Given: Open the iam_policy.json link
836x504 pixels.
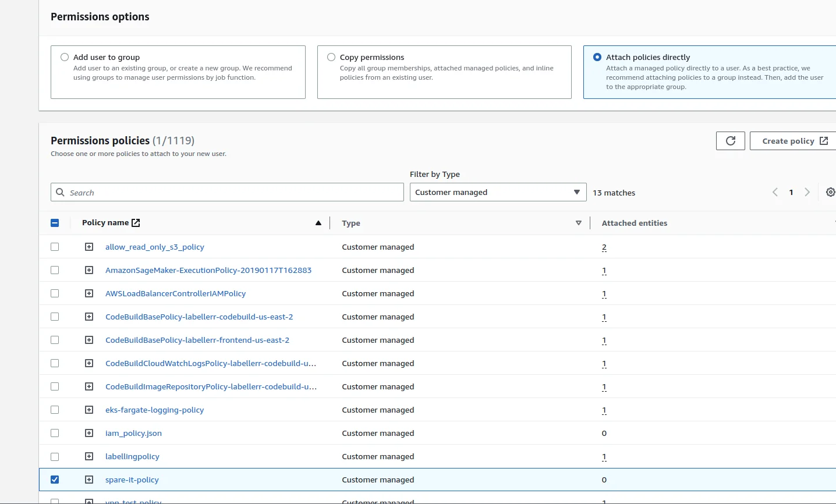Looking at the screenshot, I should (133, 433).
